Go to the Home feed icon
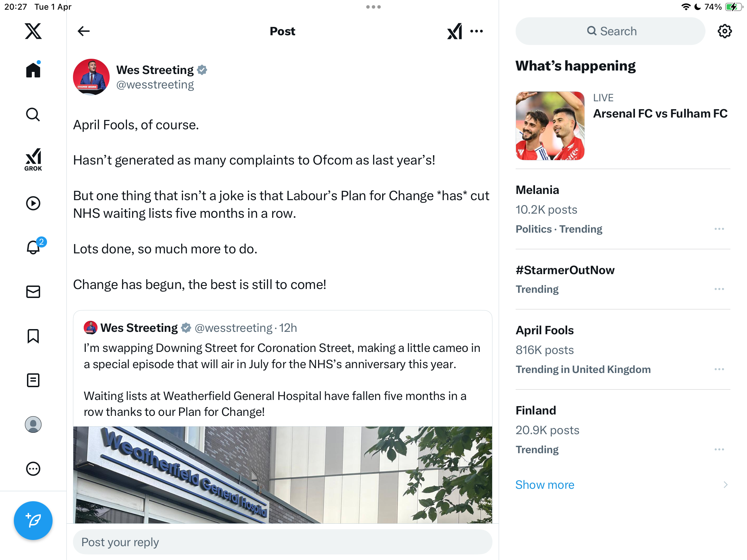 [x=33, y=70]
